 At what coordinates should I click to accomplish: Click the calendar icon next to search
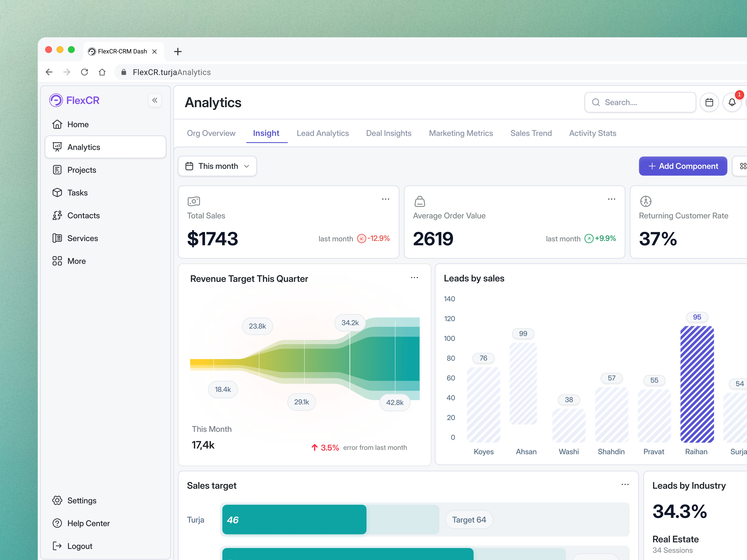pos(710,102)
